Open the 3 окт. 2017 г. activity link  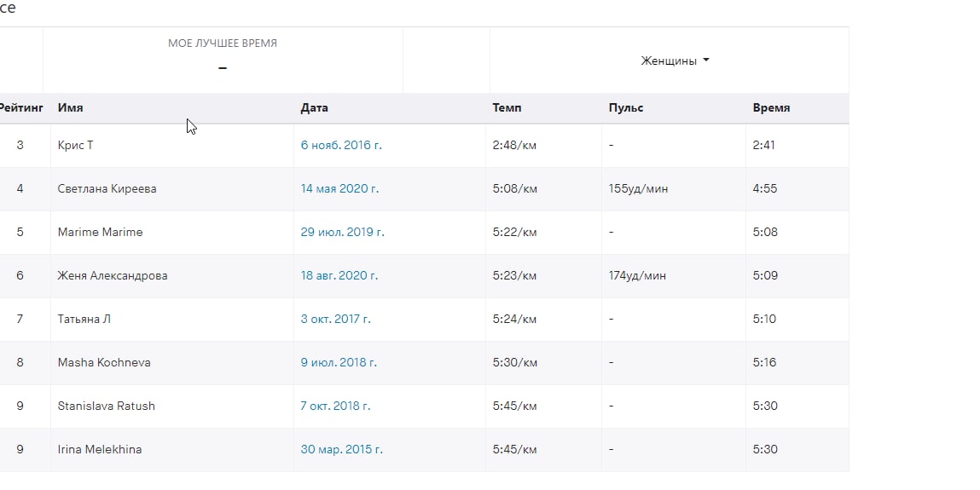(336, 319)
